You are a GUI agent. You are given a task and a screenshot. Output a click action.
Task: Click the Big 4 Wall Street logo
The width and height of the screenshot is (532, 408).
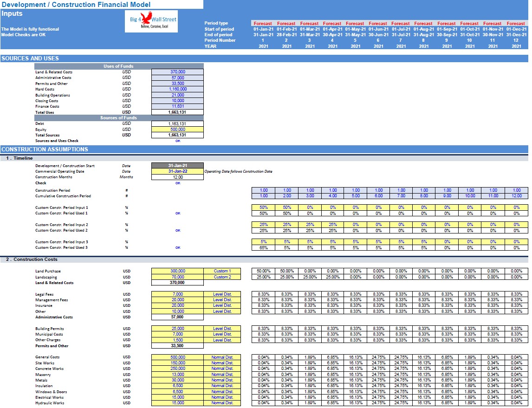point(151,21)
